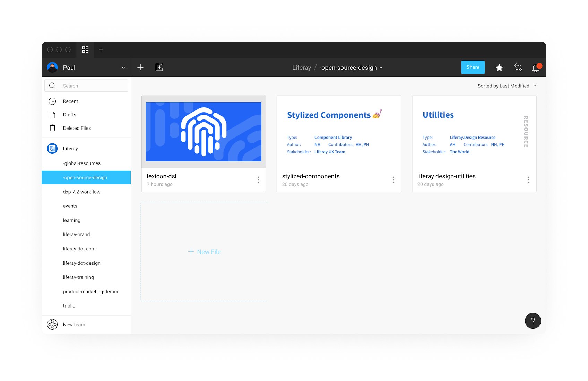Viewport: 588px width, 381px height.
Task: Open the Sorted by Last Modified dropdown
Action: [x=507, y=86]
